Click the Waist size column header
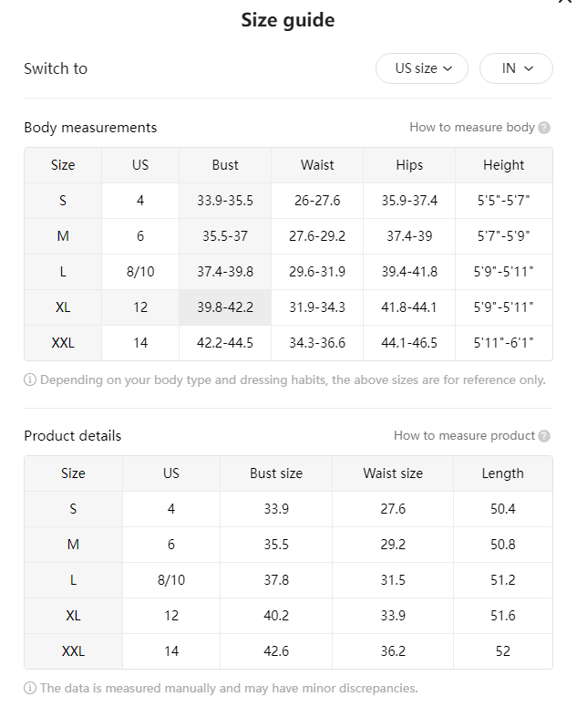Viewport: 577px width, 728px height. (393, 473)
